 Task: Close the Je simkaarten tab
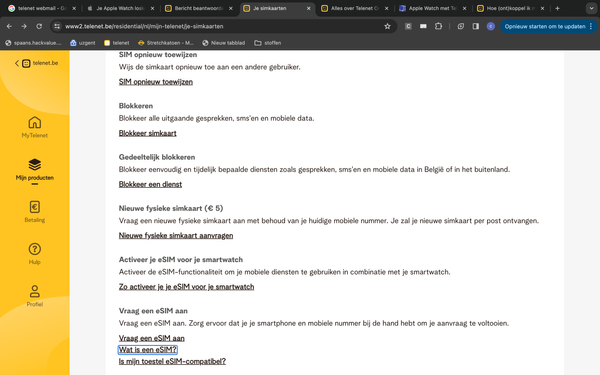[x=308, y=8]
